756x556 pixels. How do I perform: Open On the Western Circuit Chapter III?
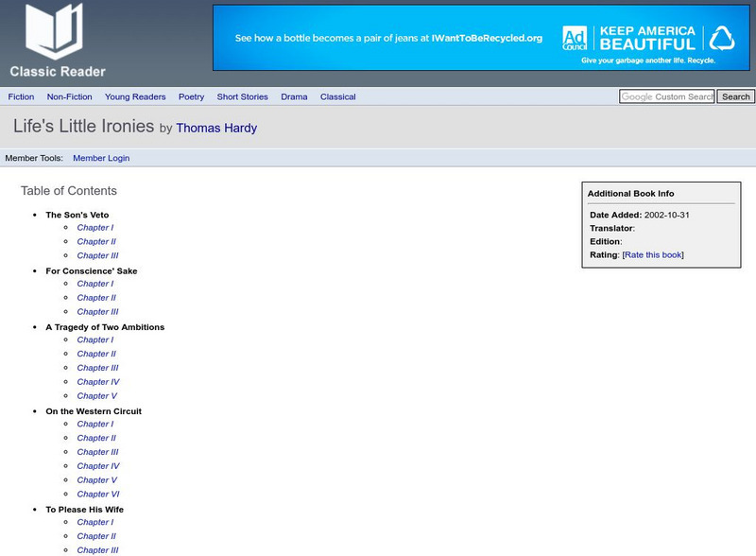(x=98, y=451)
